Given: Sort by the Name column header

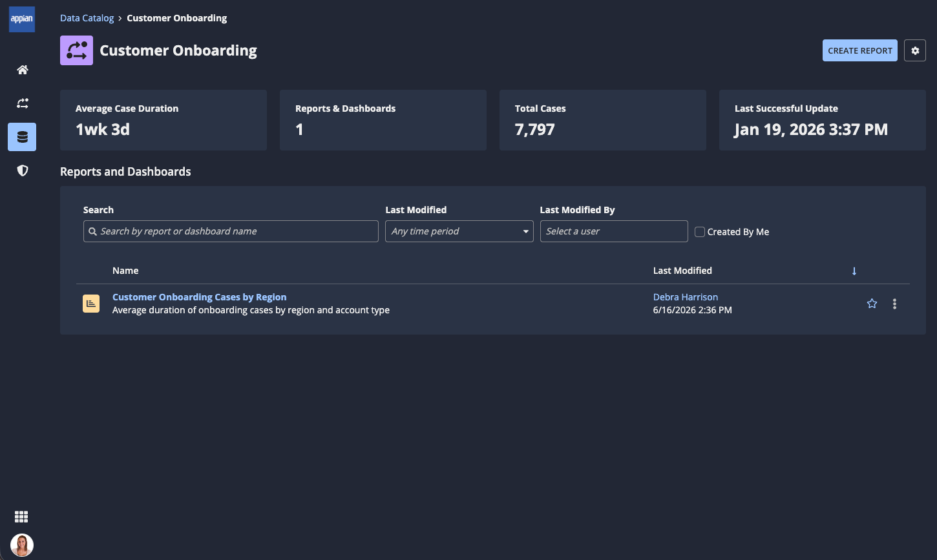Looking at the screenshot, I should click(125, 271).
